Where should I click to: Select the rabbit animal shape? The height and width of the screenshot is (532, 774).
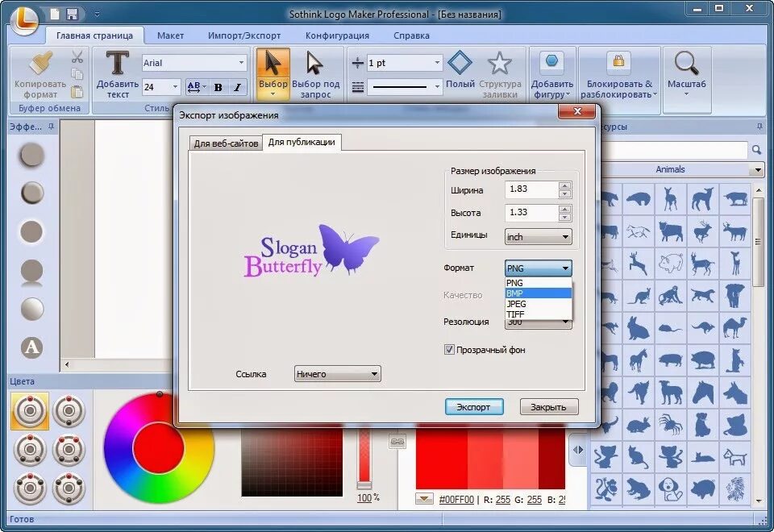click(639, 328)
